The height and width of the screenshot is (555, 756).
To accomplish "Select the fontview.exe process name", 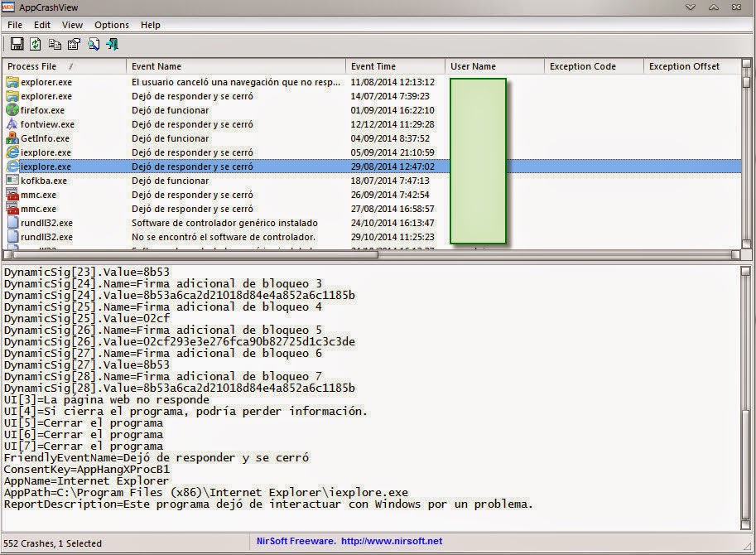I will click(x=47, y=124).
